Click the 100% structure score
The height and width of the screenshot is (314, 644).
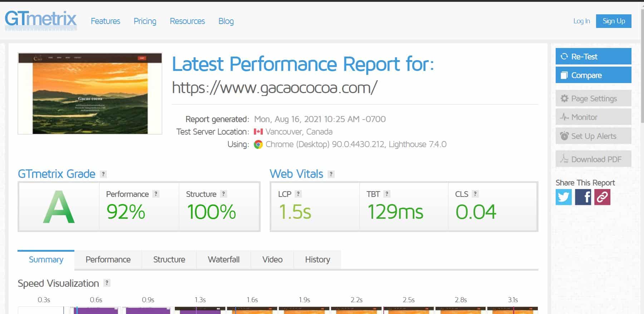coord(211,212)
